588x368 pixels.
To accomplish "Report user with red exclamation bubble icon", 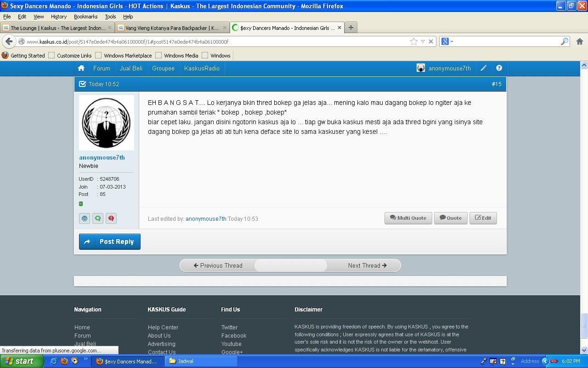I will pyautogui.click(x=111, y=218).
